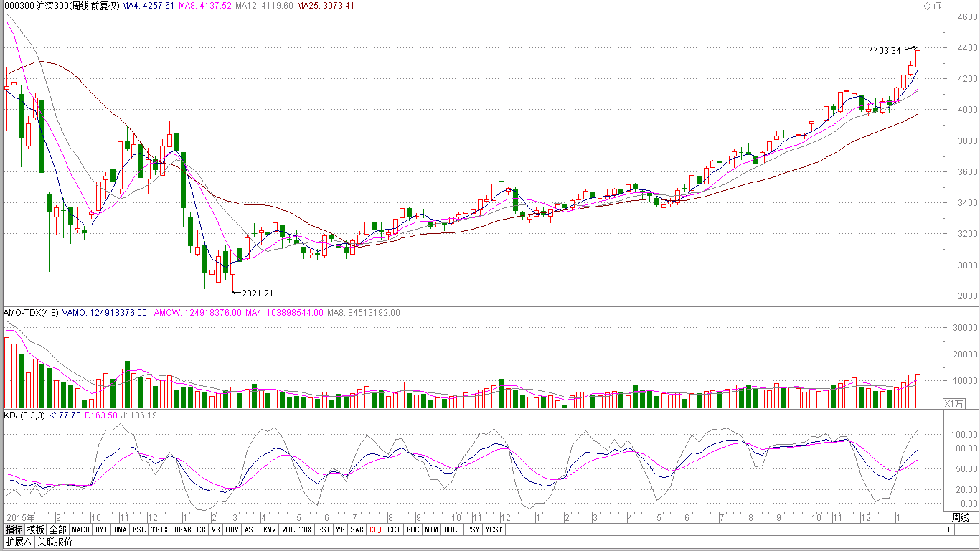980x551 pixels.
Task: Click the AMOW: 124918376.00 value
Action: coord(198,313)
